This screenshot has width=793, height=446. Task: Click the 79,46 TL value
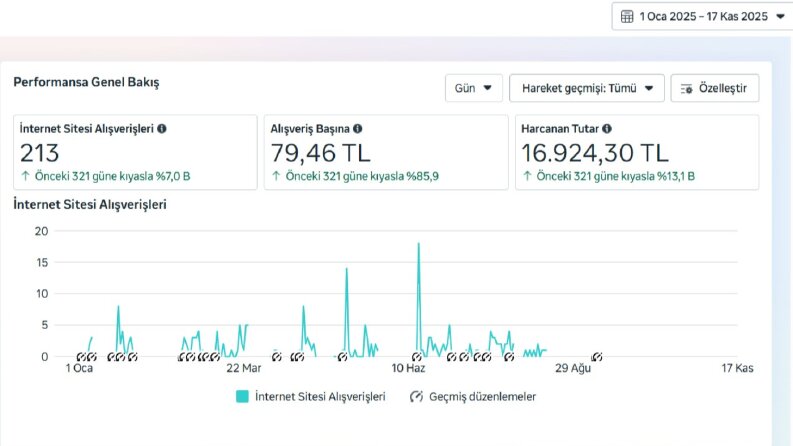[320, 153]
